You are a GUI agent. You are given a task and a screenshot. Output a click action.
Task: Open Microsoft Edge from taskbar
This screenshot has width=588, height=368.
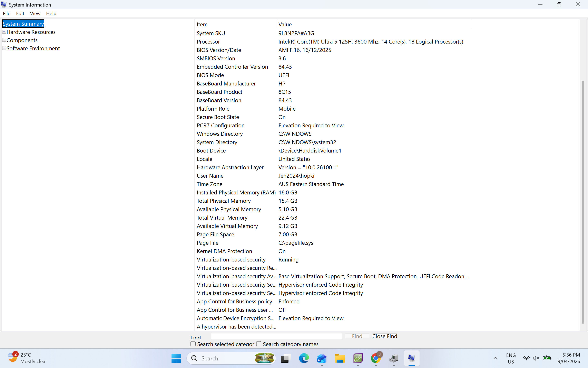click(x=304, y=358)
